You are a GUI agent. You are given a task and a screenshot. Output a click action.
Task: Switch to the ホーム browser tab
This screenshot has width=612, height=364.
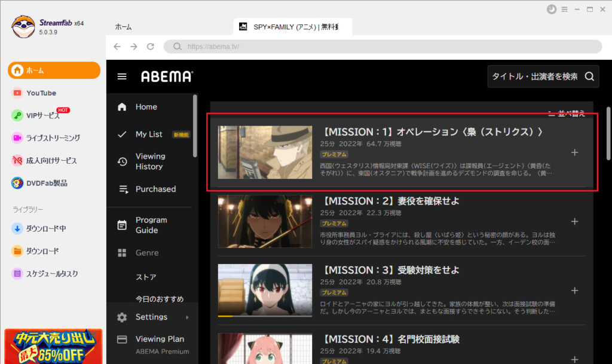click(123, 27)
